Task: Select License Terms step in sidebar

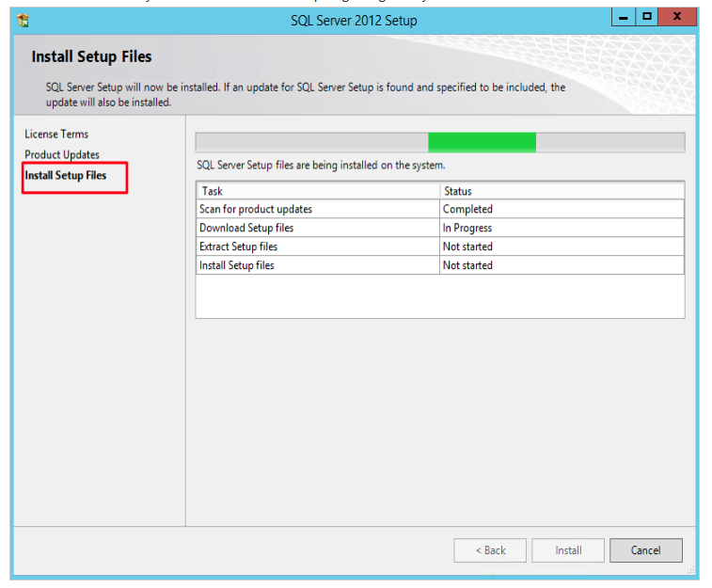Action: (56, 135)
